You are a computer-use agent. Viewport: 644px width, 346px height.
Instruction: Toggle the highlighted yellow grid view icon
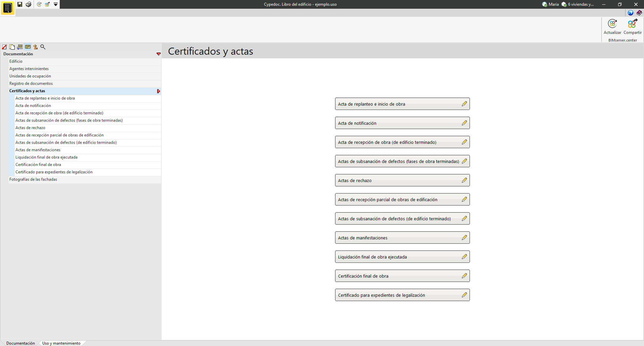pos(28,47)
